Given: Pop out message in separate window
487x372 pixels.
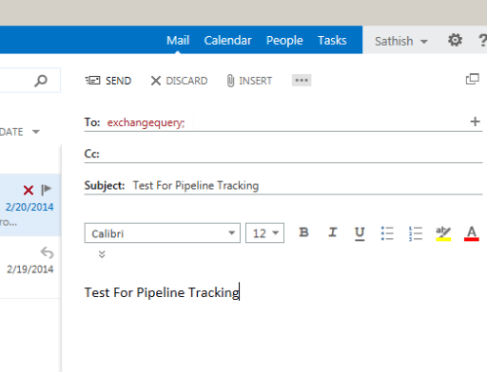Looking at the screenshot, I should point(472,79).
